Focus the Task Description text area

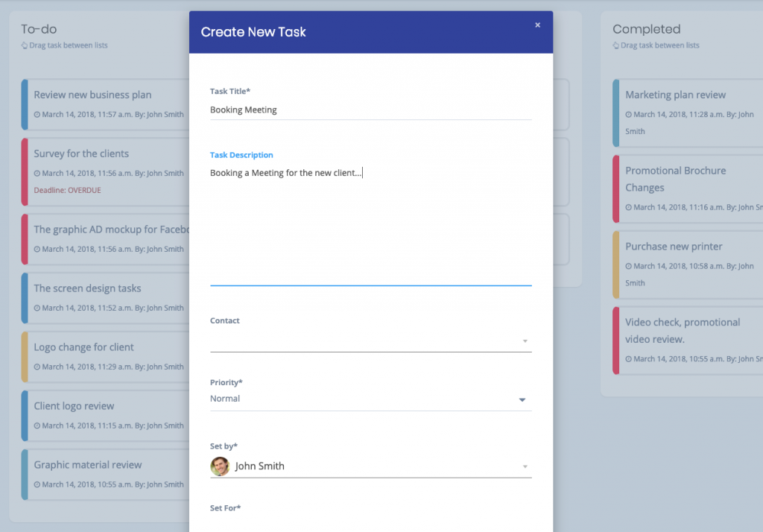click(370, 224)
